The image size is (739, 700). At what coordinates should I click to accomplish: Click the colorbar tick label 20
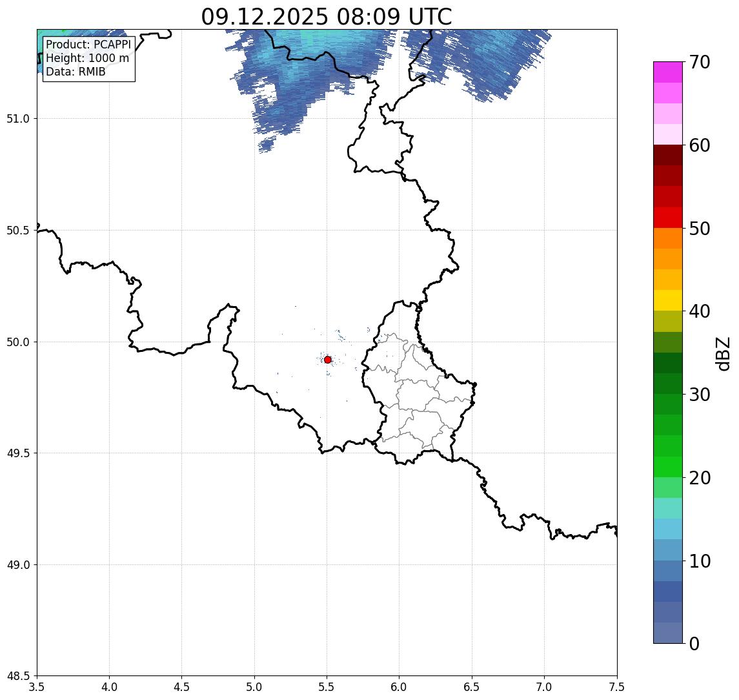pos(700,478)
